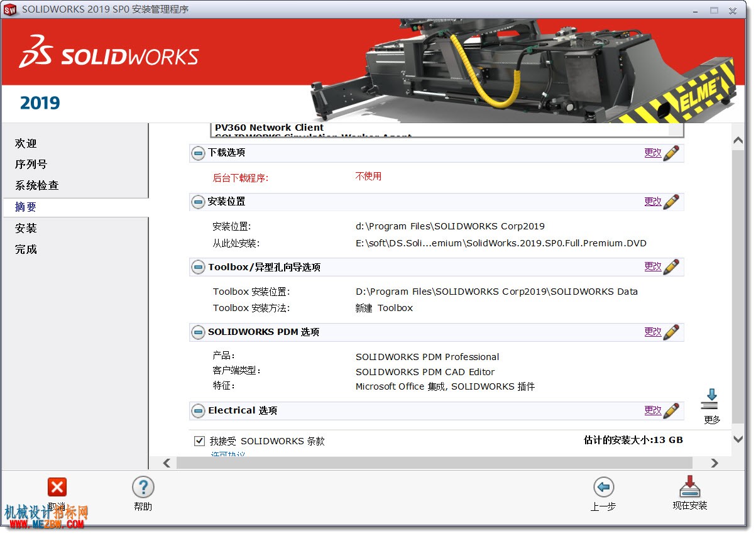Collapse the 下载选项 section
756x536 pixels.
[x=198, y=153]
